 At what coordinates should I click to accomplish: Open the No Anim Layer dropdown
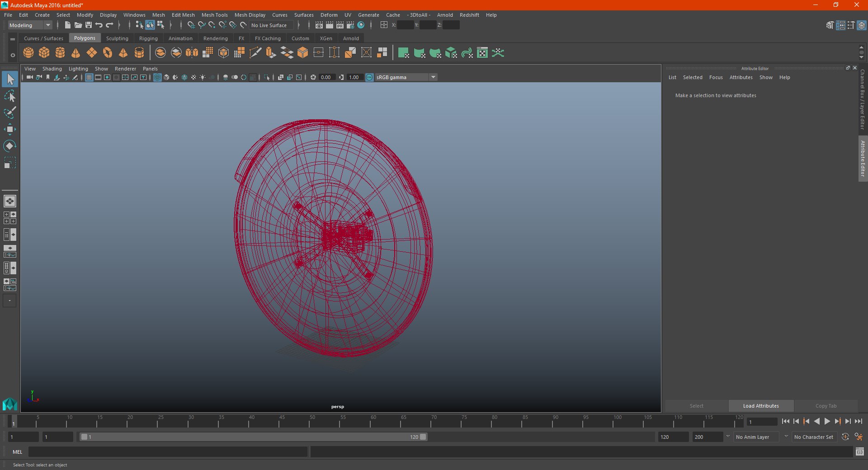click(x=756, y=437)
